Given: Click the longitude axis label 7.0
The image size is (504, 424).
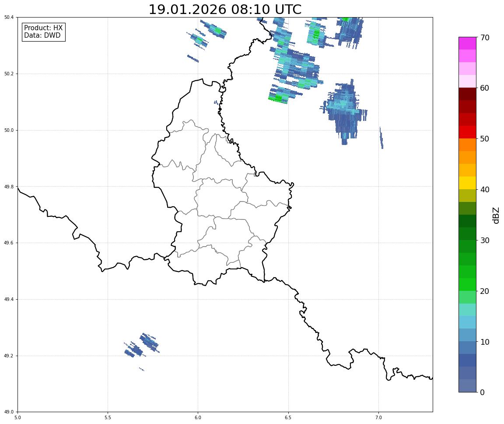Looking at the screenshot, I should (378, 417).
